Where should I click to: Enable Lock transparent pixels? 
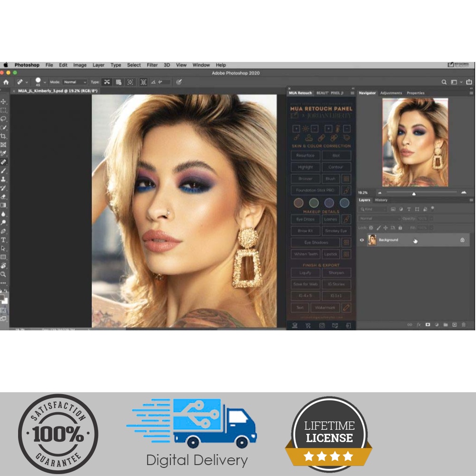(x=371, y=228)
